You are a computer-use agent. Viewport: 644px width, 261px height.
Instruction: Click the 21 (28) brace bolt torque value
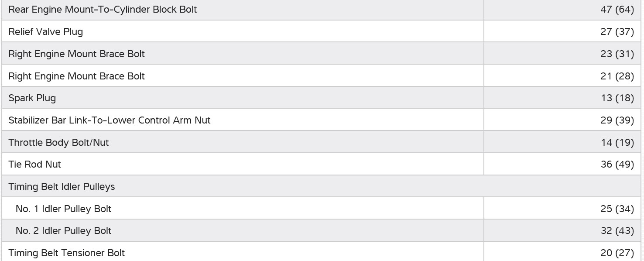[617, 76]
